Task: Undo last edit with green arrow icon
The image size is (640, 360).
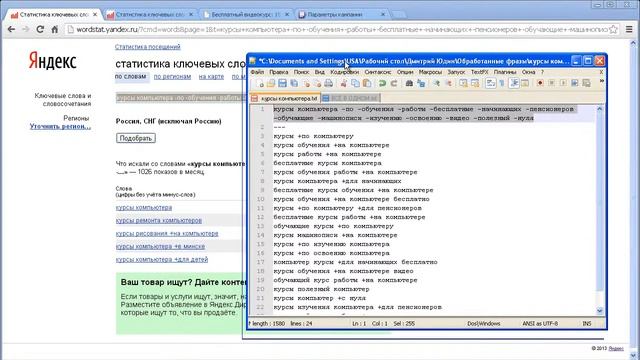Action: point(382,83)
